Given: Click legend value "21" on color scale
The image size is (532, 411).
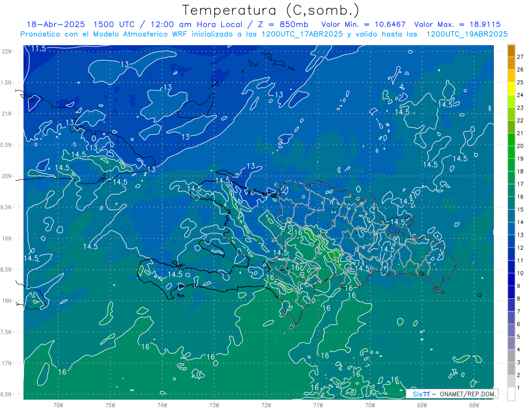Looking at the screenshot, I should [520, 133].
